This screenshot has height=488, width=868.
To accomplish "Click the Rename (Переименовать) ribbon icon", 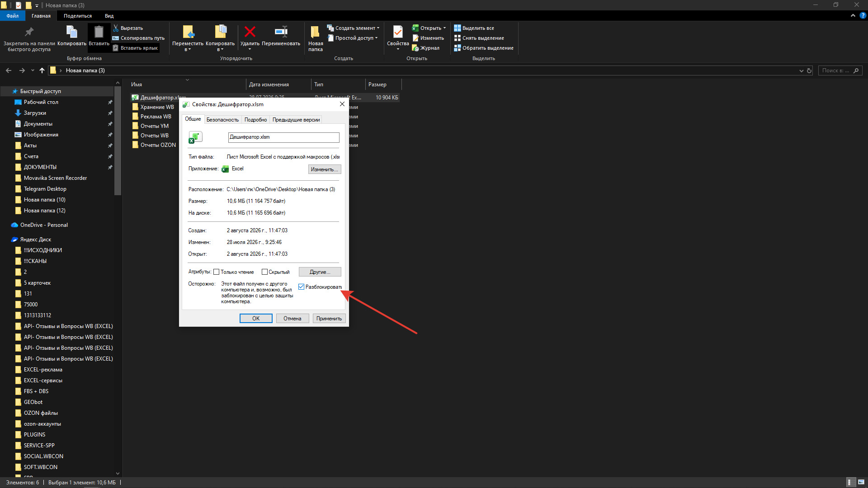I will pyautogui.click(x=281, y=32).
